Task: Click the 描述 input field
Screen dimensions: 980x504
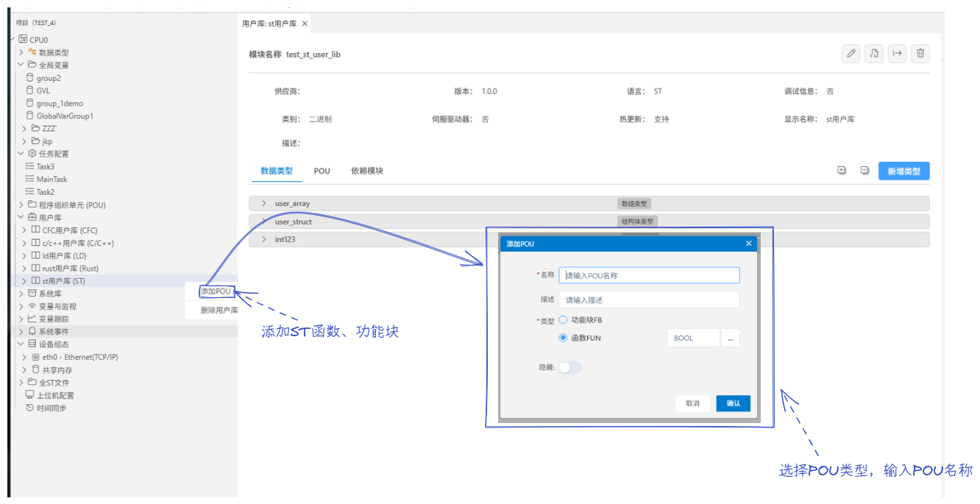Action: (x=649, y=299)
